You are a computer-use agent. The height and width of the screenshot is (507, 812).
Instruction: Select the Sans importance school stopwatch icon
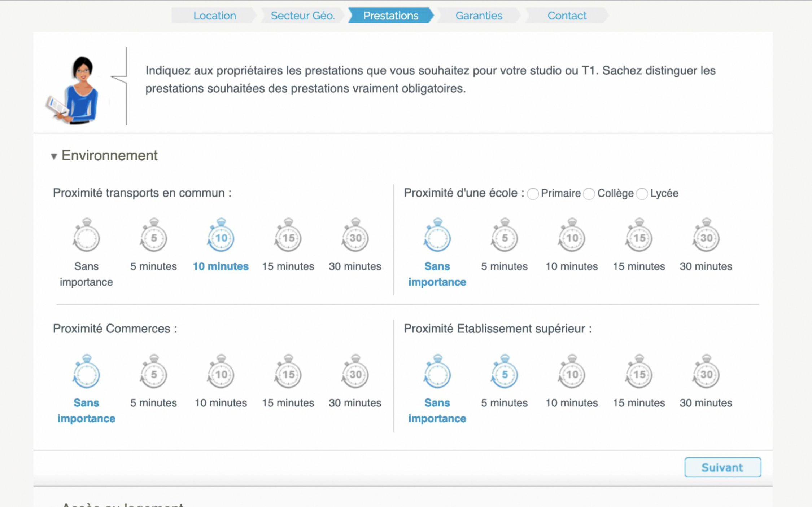437,237
